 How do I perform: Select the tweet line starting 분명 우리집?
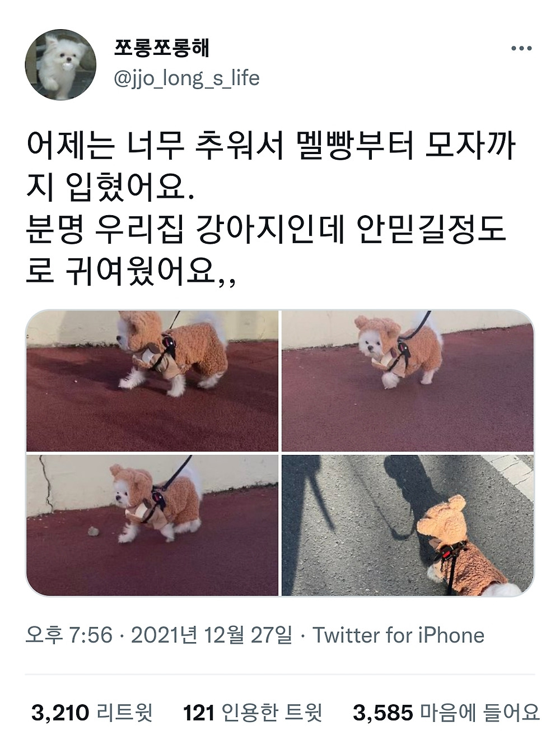(266, 231)
